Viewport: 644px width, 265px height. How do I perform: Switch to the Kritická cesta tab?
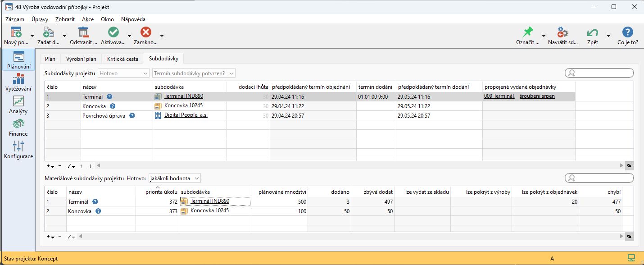122,59
